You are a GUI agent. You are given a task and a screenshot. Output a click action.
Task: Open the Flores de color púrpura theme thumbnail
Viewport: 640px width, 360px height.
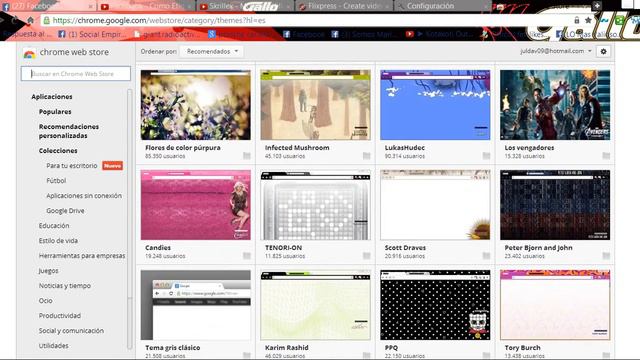[x=196, y=105]
